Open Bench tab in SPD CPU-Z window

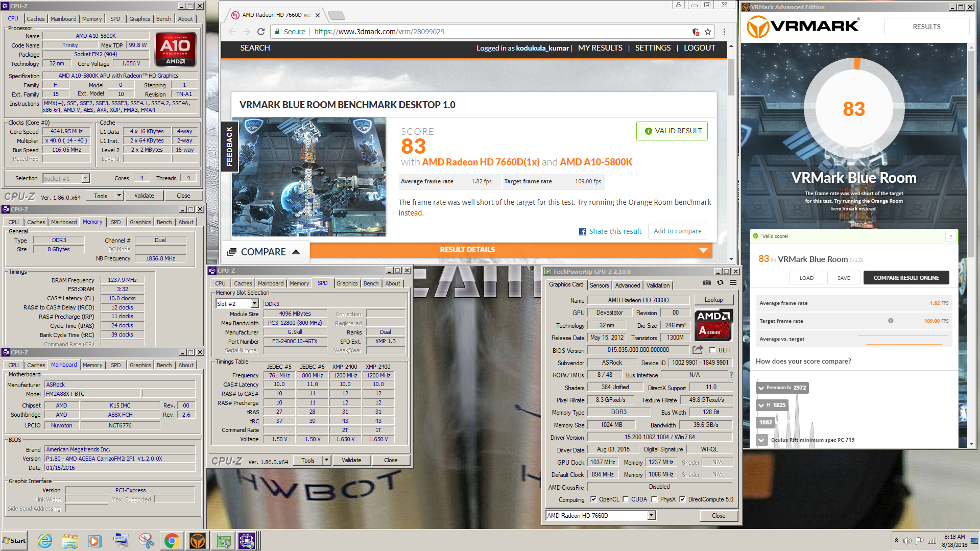[x=371, y=283]
